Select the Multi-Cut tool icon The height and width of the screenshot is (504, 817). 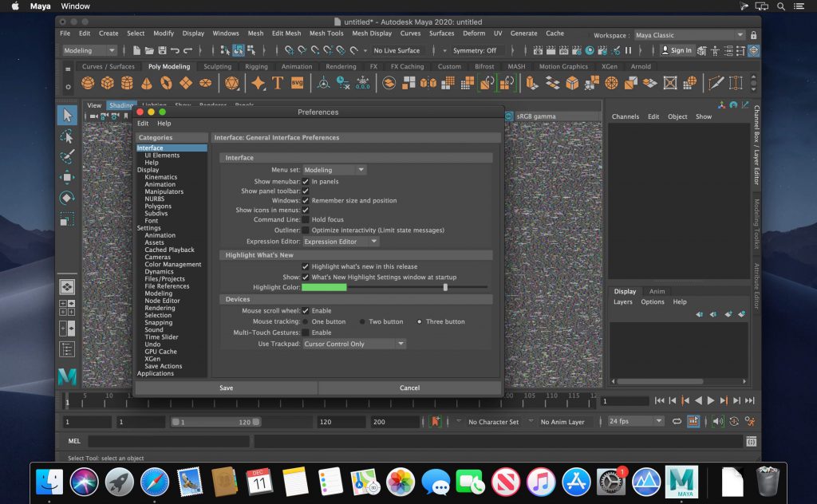point(715,82)
